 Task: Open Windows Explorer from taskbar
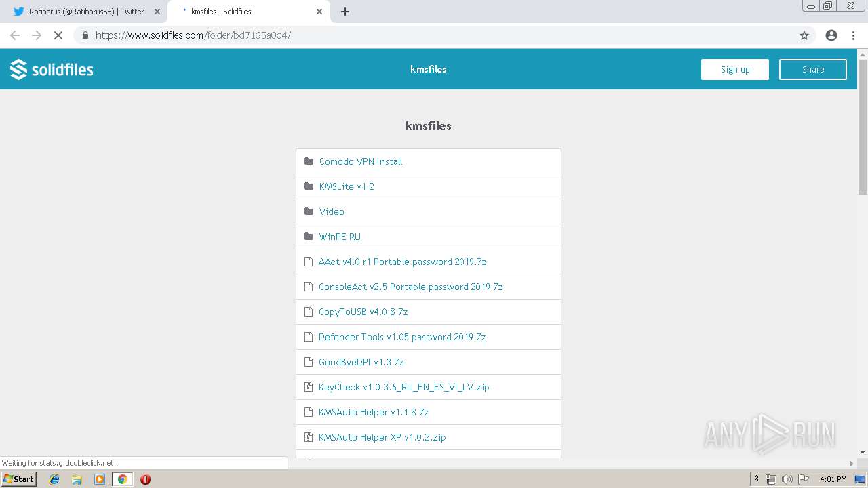click(x=77, y=479)
